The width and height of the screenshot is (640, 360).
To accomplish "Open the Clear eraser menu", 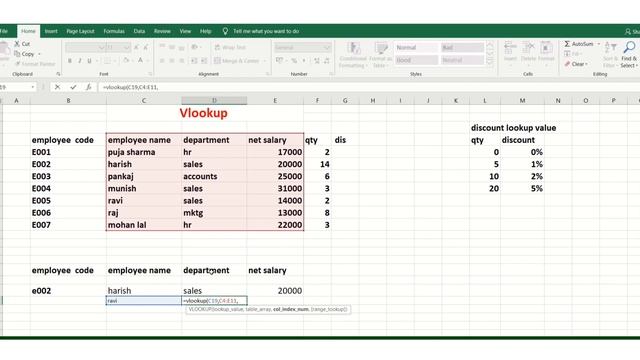I will pyautogui.click(x=576, y=64).
